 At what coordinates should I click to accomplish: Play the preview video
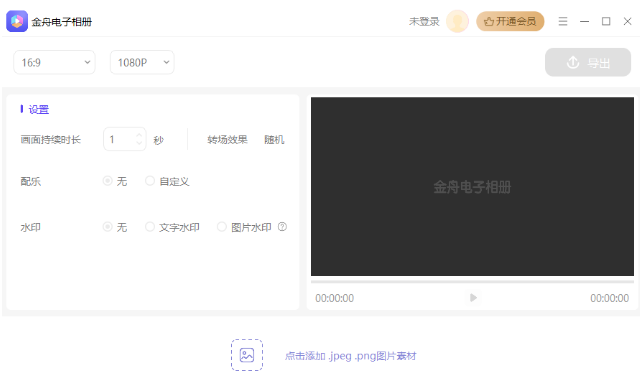(x=473, y=298)
